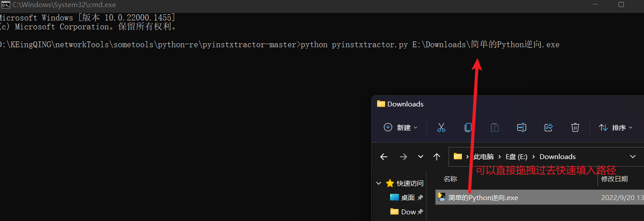Click the Python exe file icon
Viewport: 644px width, 221px height.
click(x=442, y=197)
